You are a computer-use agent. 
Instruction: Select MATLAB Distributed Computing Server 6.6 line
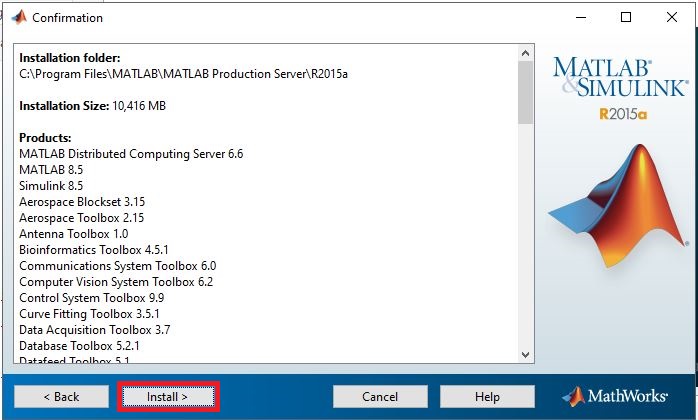(x=131, y=154)
